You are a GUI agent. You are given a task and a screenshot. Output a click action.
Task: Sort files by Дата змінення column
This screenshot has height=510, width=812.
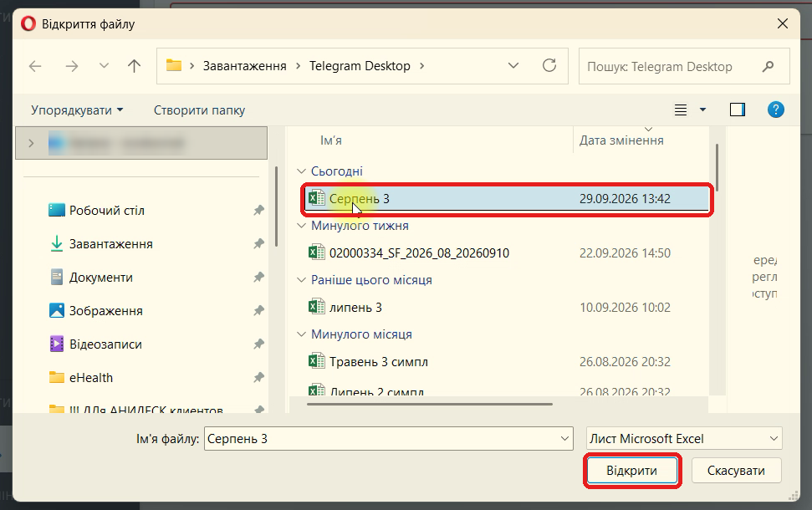[621, 140]
